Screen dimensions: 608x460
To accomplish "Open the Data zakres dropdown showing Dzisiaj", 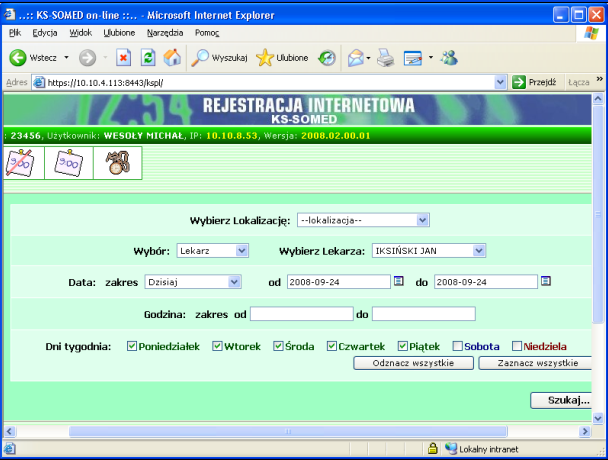I will [193, 282].
